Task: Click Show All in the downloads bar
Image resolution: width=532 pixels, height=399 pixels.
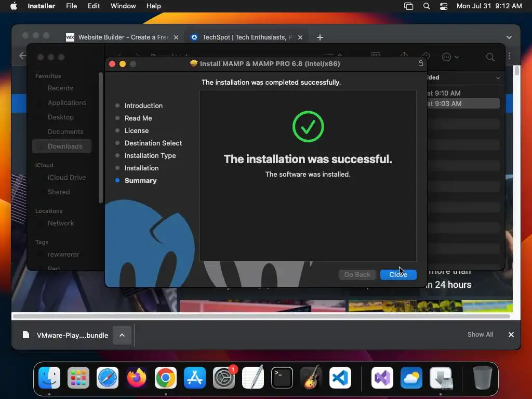Action: [480, 335]
